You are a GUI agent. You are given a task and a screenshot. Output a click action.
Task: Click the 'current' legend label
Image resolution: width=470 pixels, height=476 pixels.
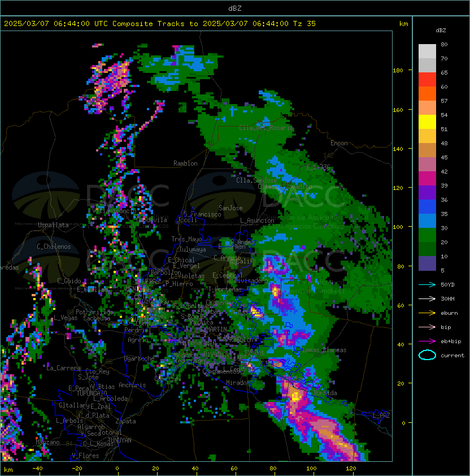[x=452, y=355]
